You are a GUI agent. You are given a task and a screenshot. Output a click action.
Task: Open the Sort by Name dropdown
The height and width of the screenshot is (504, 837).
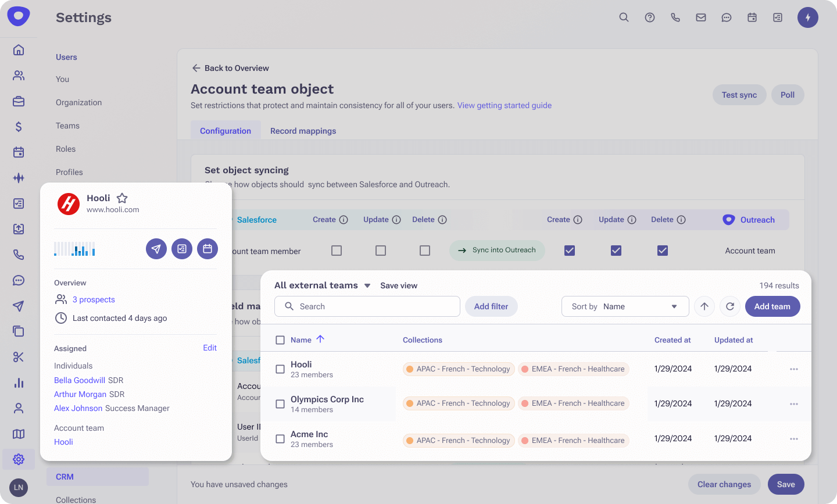pyautogui.click(x=625, y=306)
